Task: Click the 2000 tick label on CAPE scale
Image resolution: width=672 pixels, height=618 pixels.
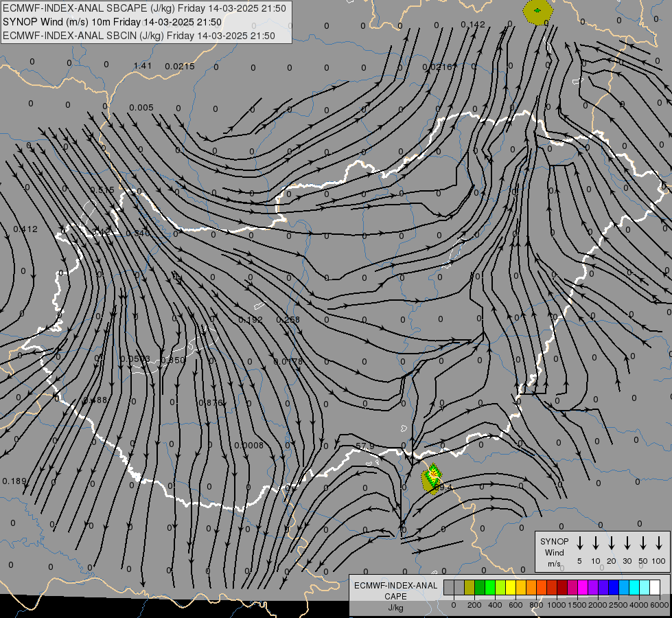Action: (598, 605)
